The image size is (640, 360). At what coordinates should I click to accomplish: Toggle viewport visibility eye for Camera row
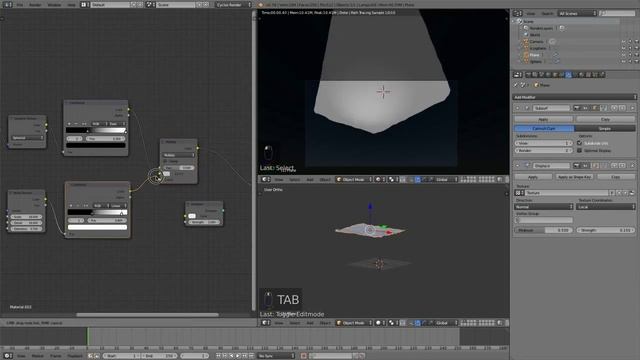tap(623, 42)
